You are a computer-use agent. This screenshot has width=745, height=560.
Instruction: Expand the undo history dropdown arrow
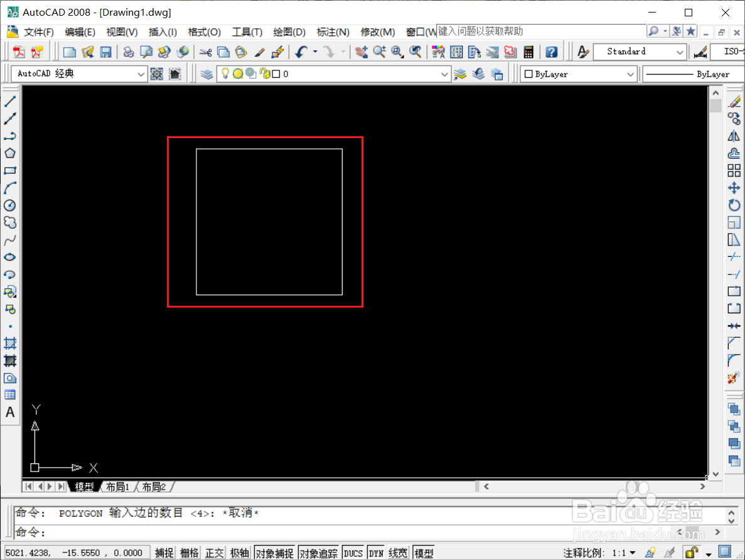point(315,52)
